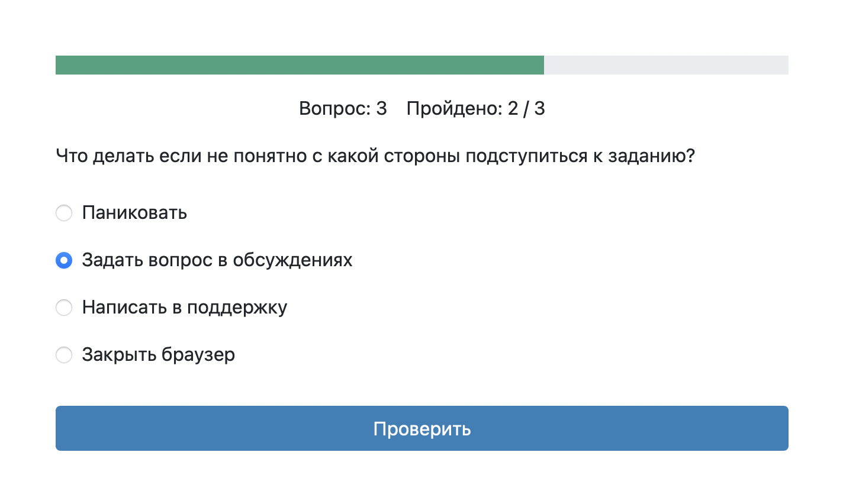The image size is (843, 504).
Task: Click the "Задать вопрос в обсуждениях" label text
Action: pos(217,260)
